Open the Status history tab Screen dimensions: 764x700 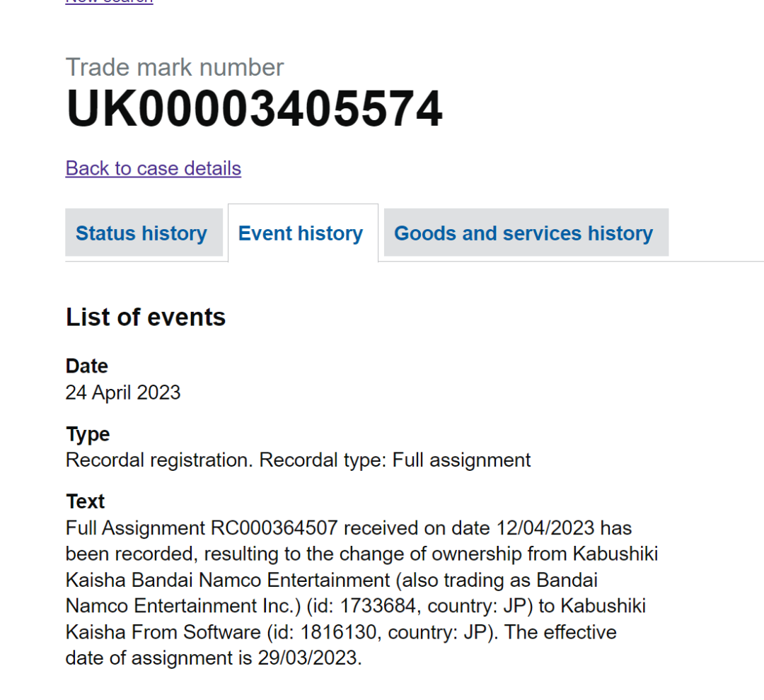click(141, 233)
